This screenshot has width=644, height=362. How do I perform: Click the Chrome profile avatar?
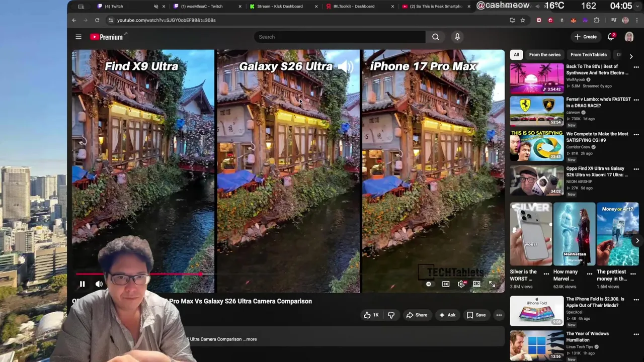click(625, 20)
